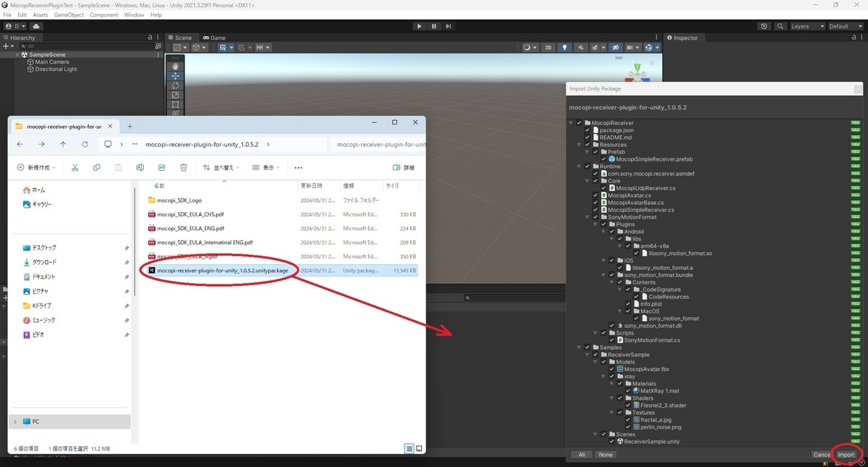Toggle the 2D view button in Scene

549,48
